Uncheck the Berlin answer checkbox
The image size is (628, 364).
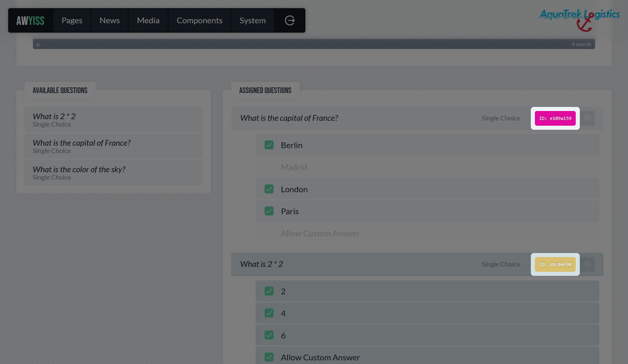(x=269, y=145)
